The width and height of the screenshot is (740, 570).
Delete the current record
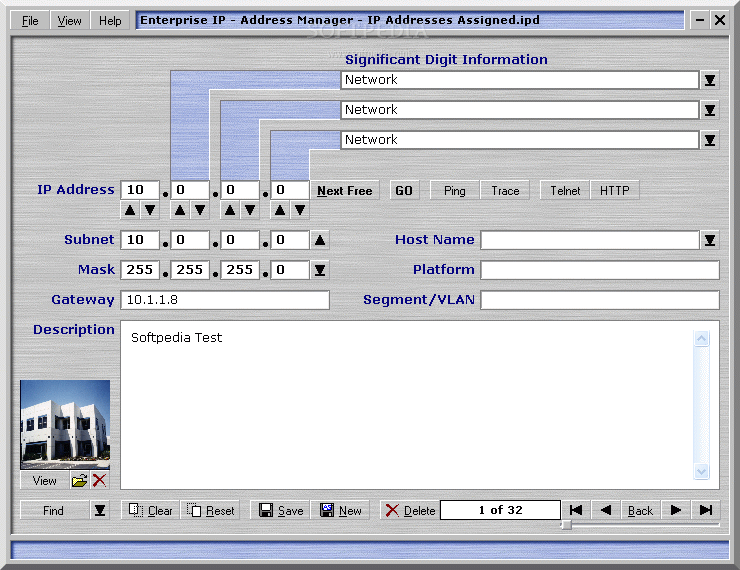tap(410, 511)
